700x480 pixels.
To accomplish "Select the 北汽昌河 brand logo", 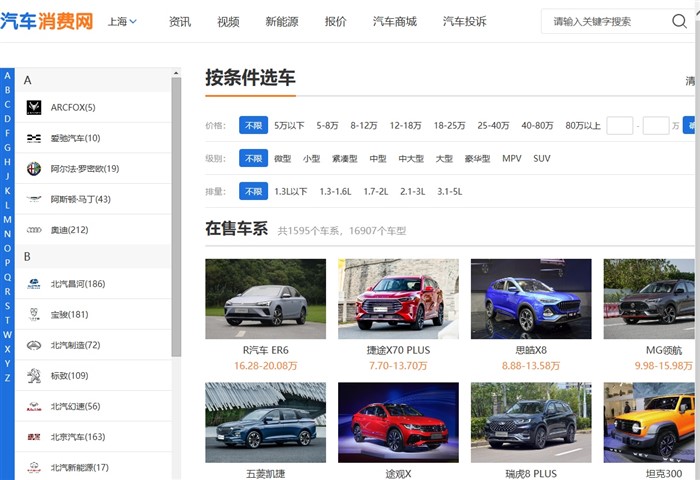I will click(x=34, y=284).
